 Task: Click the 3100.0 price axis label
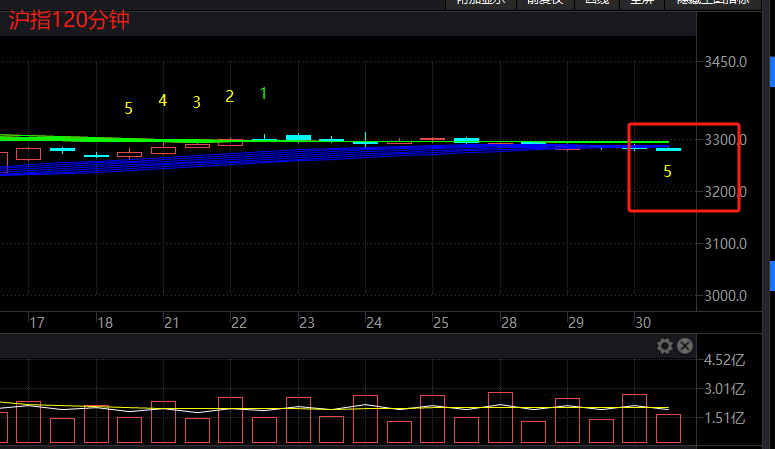tap(725, 244)
